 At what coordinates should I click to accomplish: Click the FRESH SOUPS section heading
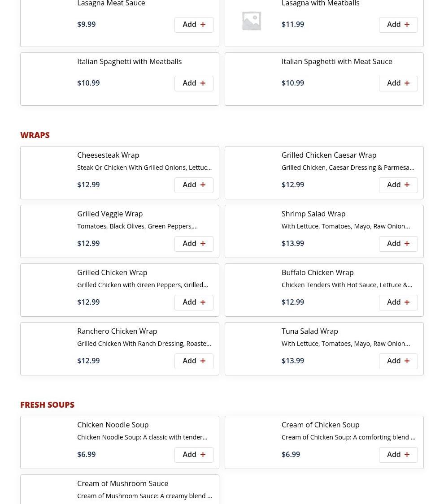(x=47, y=405)
